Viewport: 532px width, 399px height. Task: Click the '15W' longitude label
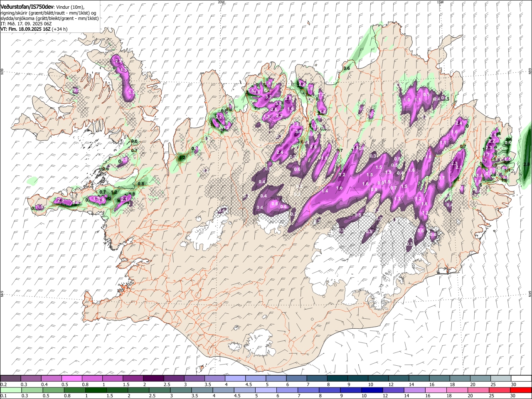pyautogui.click(x=440, y=2)
